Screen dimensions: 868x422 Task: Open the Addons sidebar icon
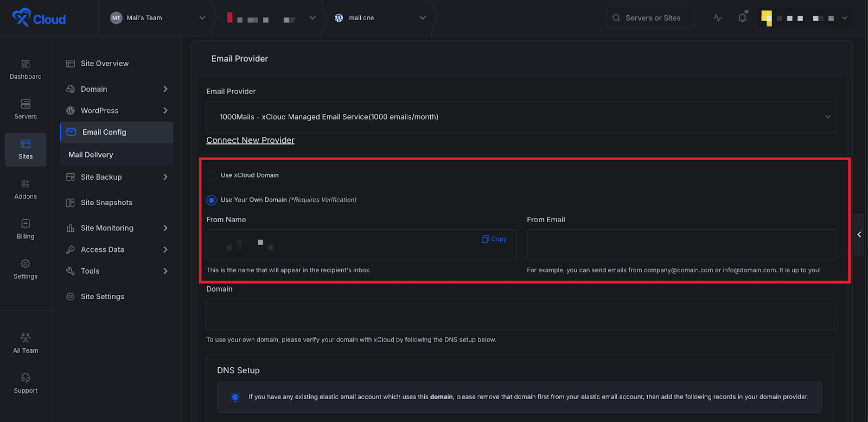25,184
